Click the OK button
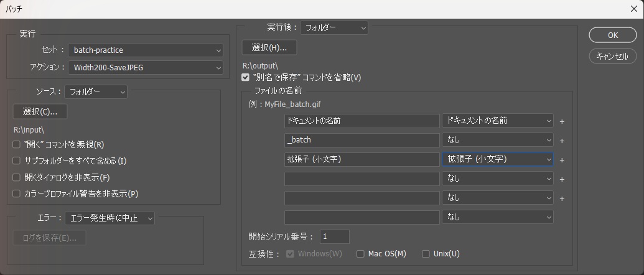 [613, 35]
